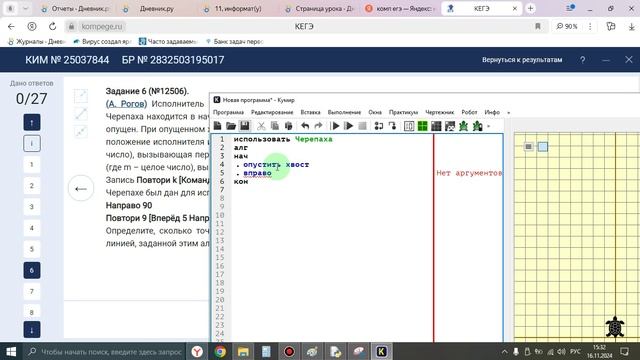The image size is (640, 360).
Task: Open the Drawer (Чертежник) window icon
Action: (450, 126)
